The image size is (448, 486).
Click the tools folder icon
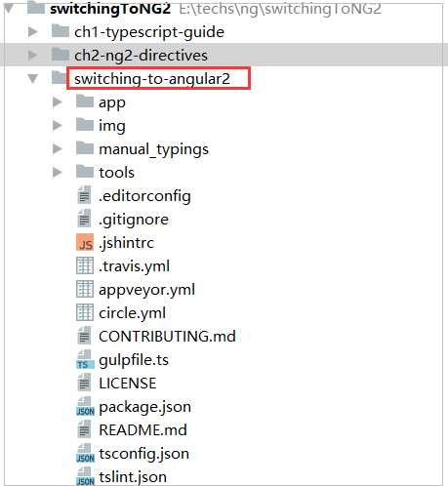coord(85,172)
